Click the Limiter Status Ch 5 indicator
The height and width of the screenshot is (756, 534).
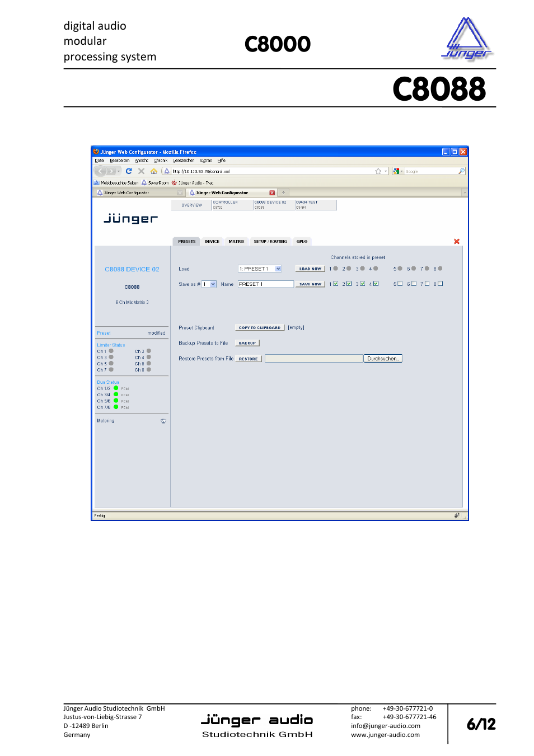[x=111, y=363]
